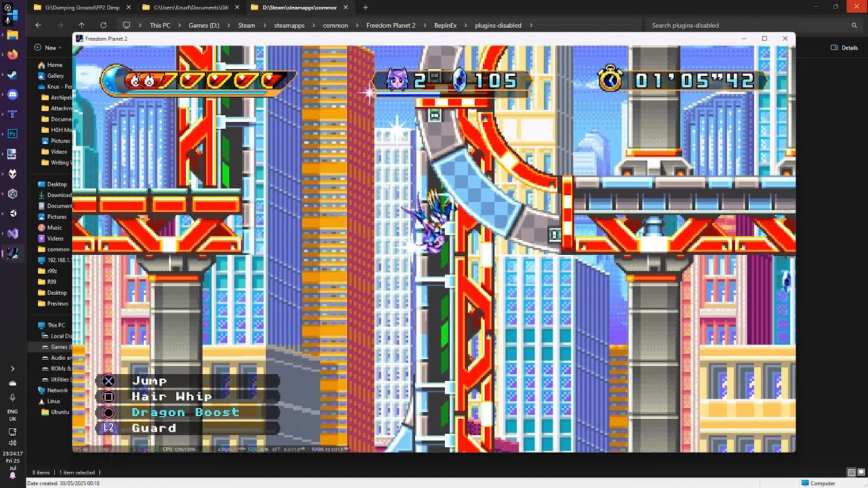Open the Ubuntu folder in the sidebar

57,412
